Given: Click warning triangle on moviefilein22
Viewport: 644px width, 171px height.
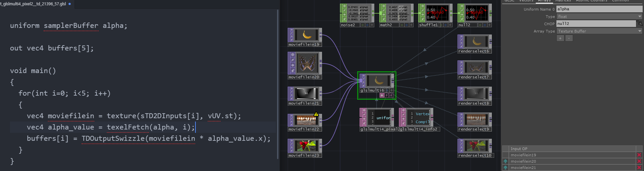Looking at the screenshot, I should coord(316,114).
